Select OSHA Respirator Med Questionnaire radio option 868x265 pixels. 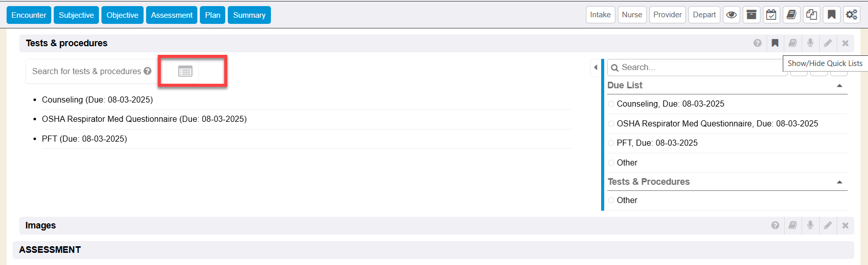611,124
